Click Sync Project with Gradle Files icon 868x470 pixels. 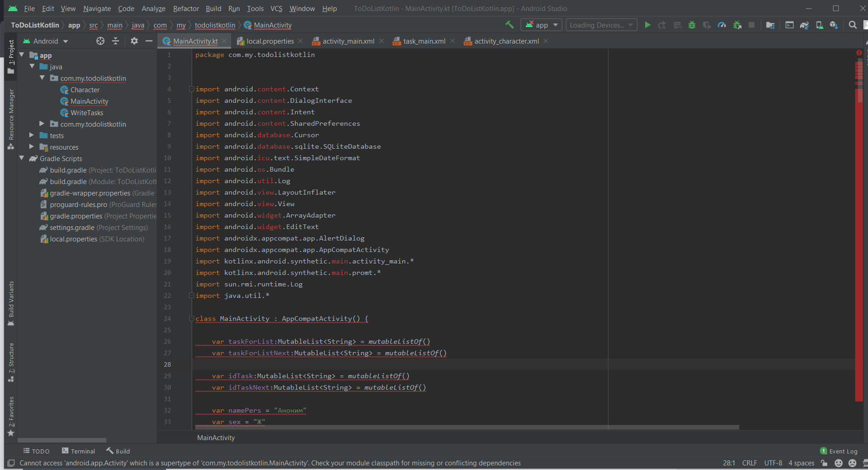point(804,25)
